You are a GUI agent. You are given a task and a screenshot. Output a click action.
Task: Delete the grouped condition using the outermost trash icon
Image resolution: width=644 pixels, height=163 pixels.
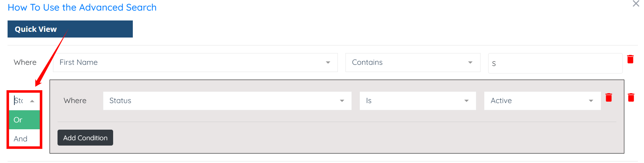631,98
